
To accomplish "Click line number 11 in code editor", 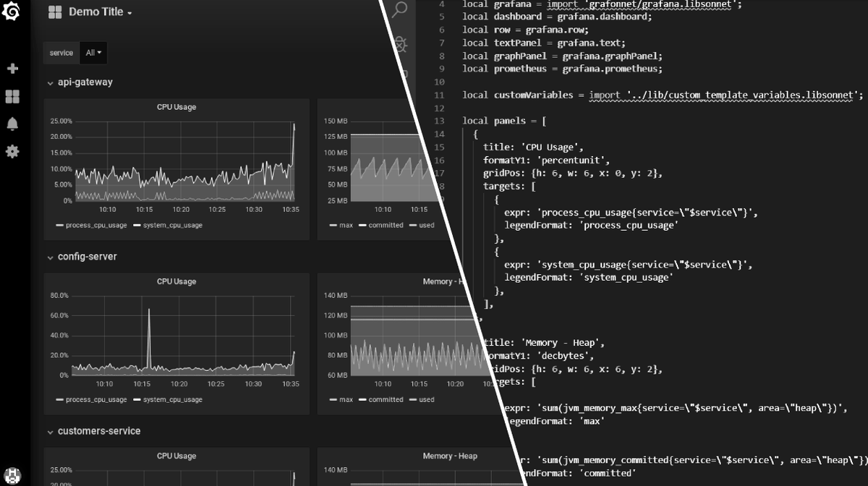I will (439, 95).
